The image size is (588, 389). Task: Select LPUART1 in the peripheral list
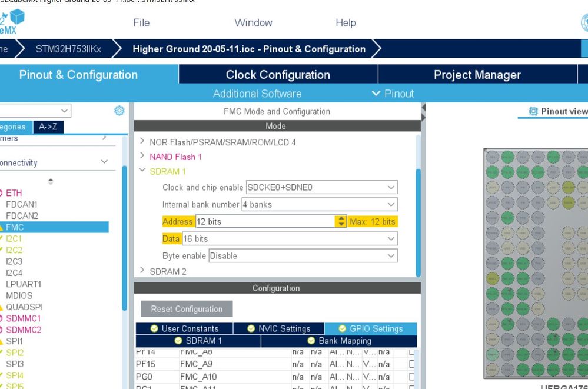tap(24, 284)
